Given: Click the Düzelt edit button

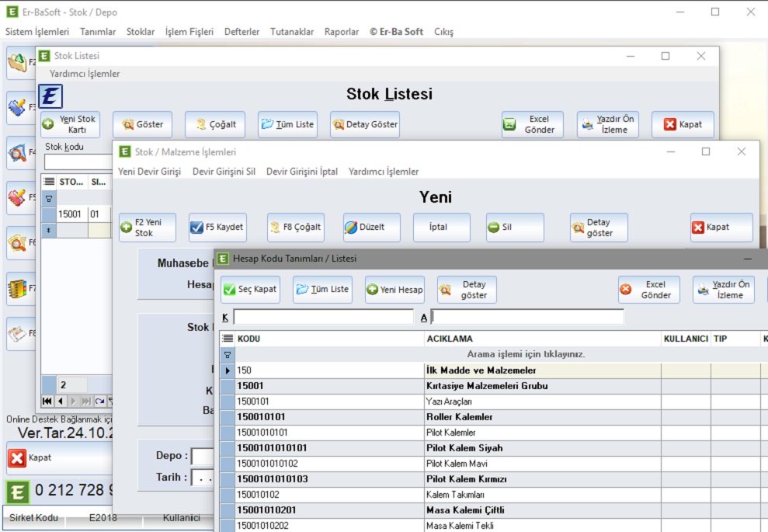Looking at the screenshot, I should [372, 228].
